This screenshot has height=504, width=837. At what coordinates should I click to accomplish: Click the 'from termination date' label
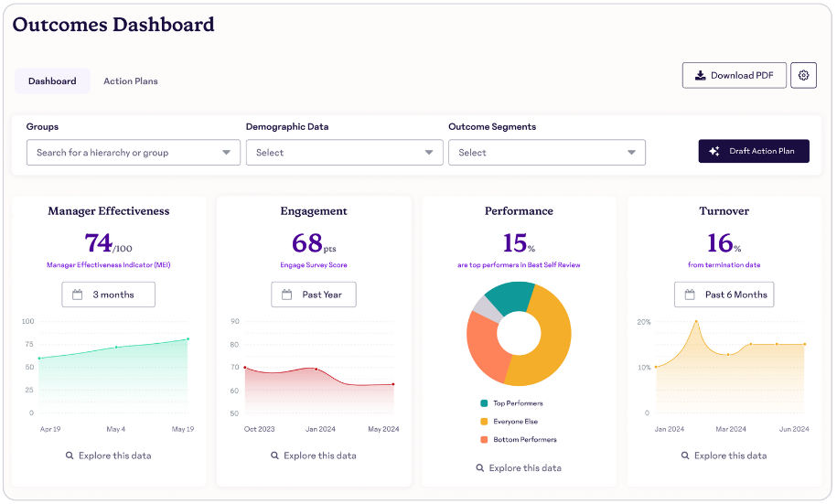point(724,265)
